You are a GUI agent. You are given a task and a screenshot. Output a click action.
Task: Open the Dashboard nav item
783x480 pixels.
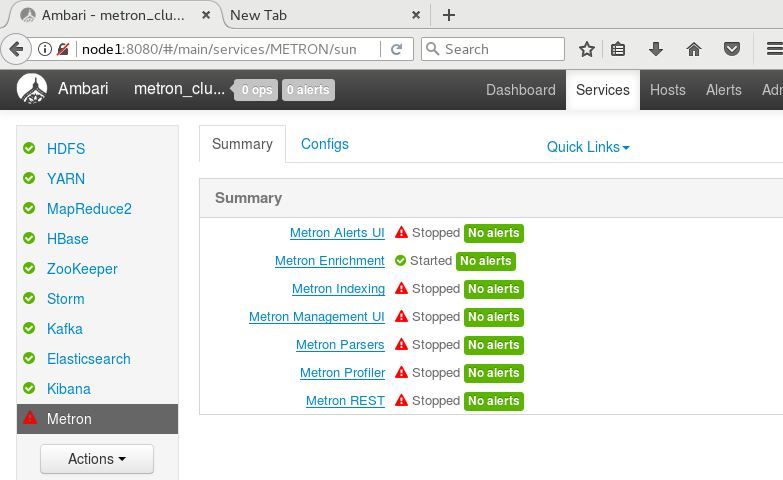[521, 90]
